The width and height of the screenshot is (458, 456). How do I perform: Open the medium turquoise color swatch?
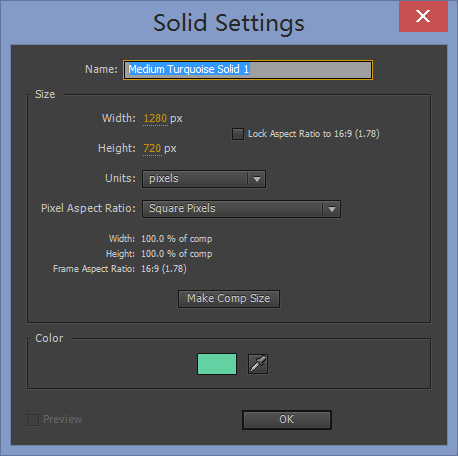[x=217, y=364]
